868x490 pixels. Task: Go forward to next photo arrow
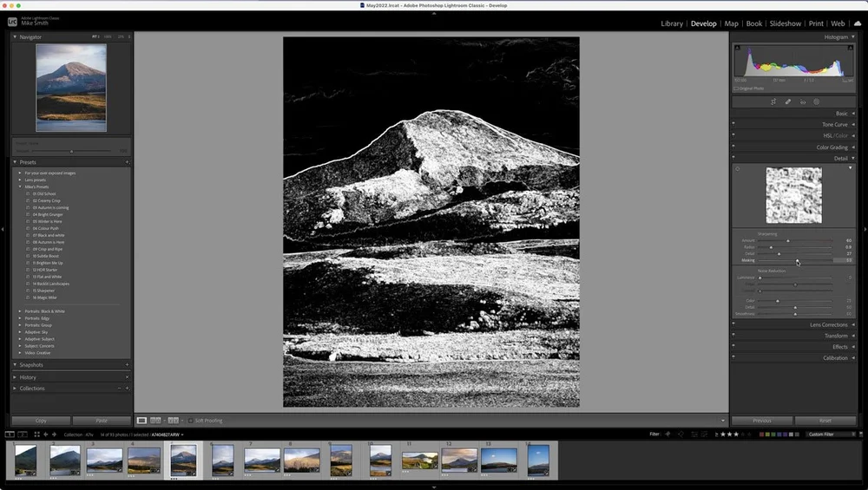click(54, 434)
